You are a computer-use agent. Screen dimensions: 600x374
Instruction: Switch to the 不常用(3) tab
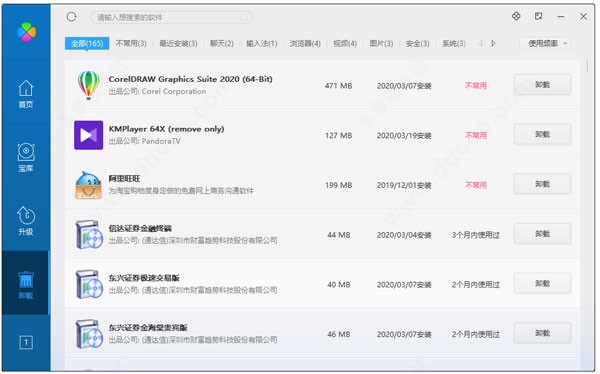pyautogui.click(x=131, y=43)
